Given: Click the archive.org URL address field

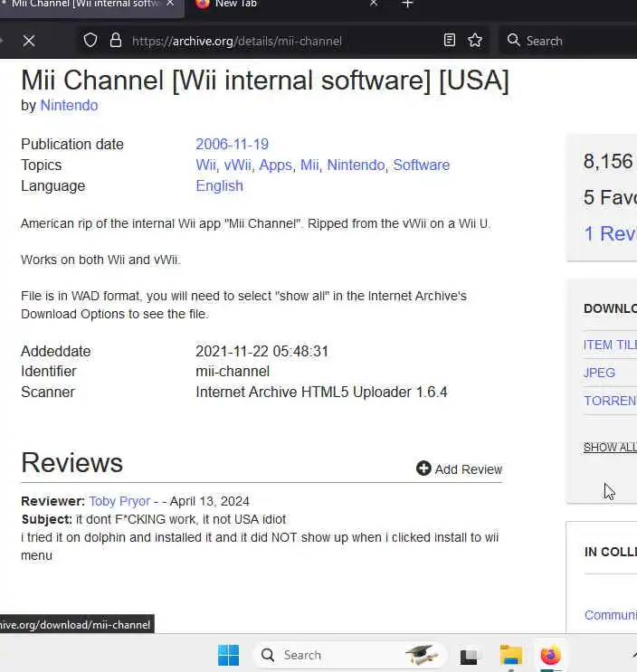Looking at the screenshot, I should 237,41.
